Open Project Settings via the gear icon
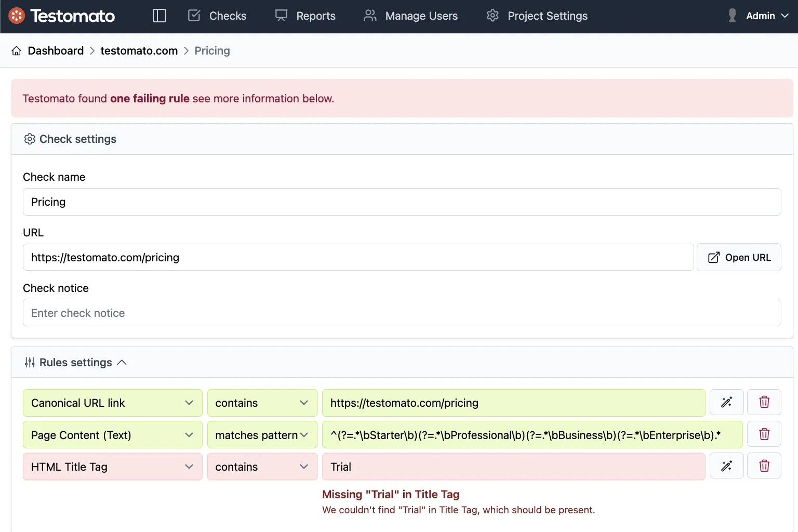798x532 pixels. point(492,16)
